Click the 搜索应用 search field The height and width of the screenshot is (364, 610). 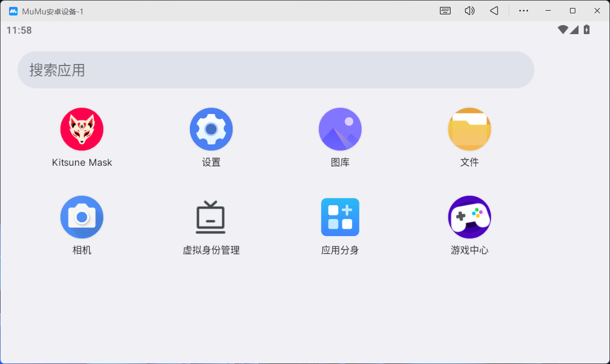276,69
